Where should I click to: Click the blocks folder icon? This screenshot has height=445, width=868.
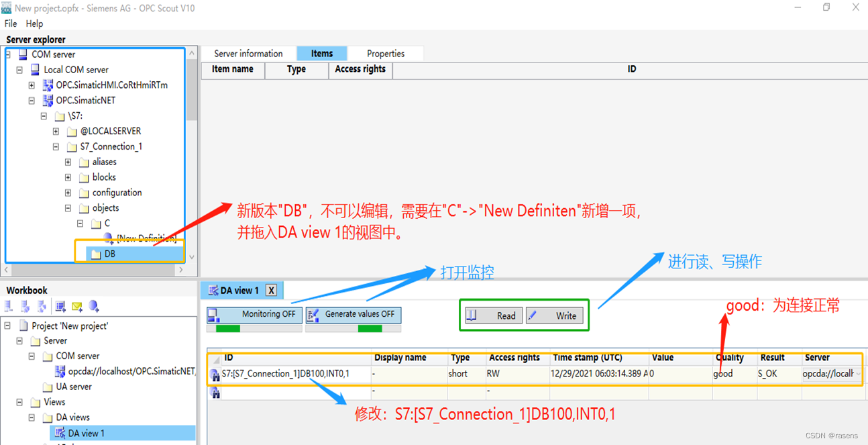click(x=84, y=177)
